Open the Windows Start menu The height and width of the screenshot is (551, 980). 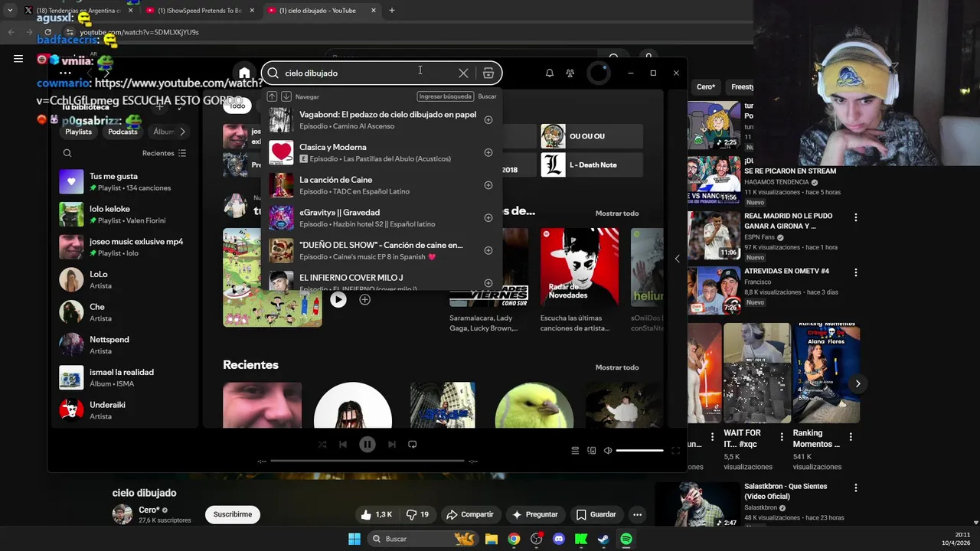click(x=354, y=539)
